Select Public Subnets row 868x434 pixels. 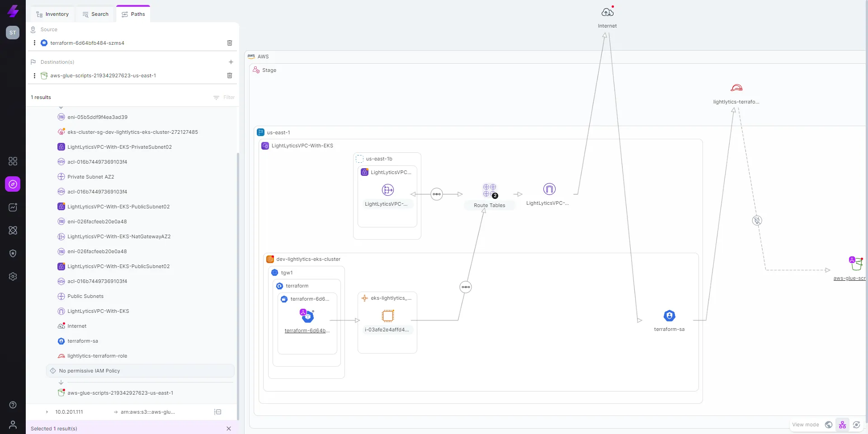(x=85, y=296)
